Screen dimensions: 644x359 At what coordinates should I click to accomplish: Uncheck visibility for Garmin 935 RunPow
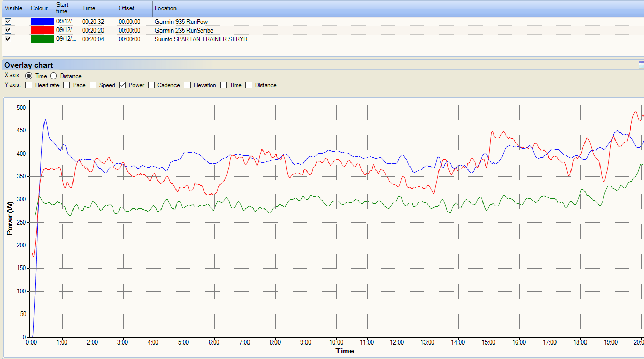click(x=8, y=22)
